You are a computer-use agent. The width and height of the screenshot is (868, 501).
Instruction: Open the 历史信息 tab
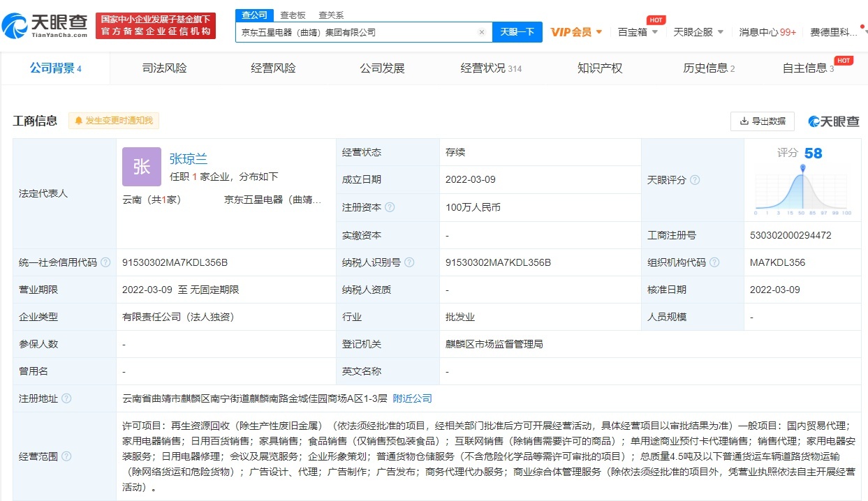click(x=709, y=68)
